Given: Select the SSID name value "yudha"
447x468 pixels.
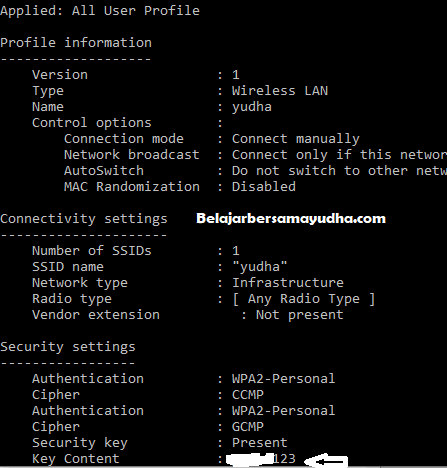Looking at the screenshot, I should pyautogui.click(x=260, y=267).
